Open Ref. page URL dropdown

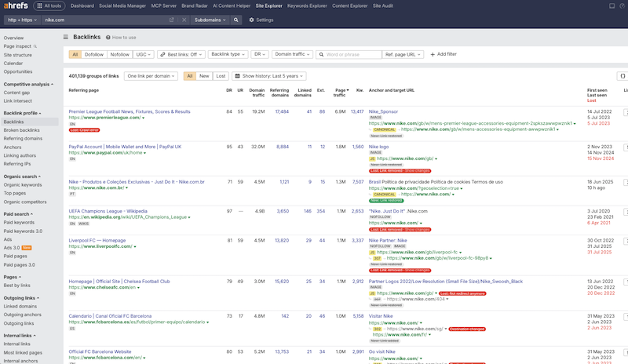(403, 54)
